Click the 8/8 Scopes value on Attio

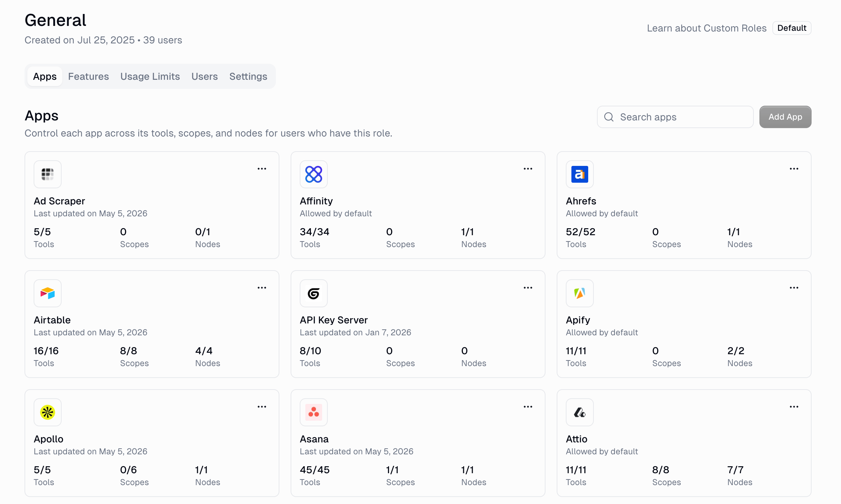point(661,470)
